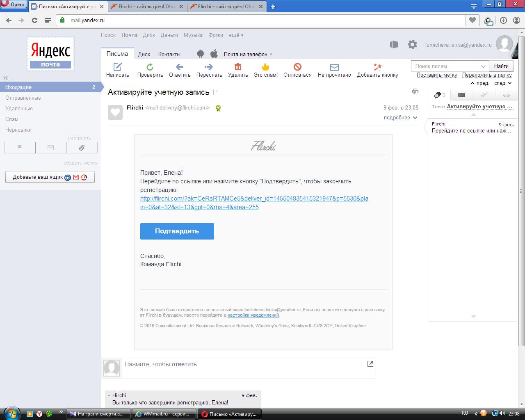Open the flirchi.com activation link
Viewport: 525px width, 420px height.
pyautogui.click(x=254, y=203)
